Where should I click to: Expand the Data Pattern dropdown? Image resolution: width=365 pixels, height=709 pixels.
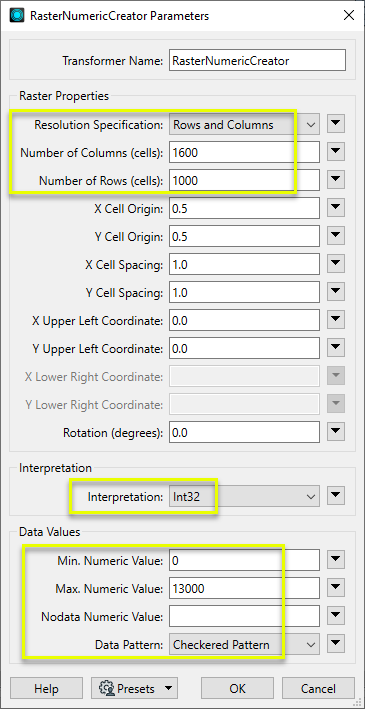[244, 645]
